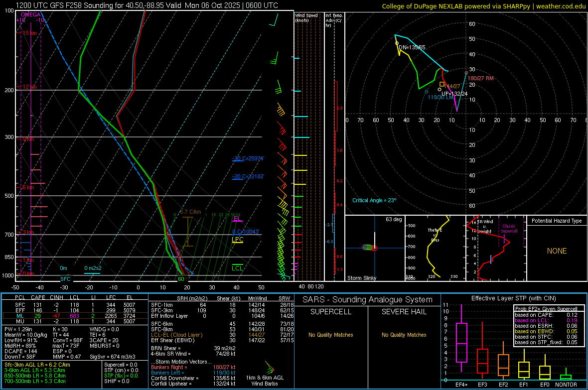Viewport: 588px width, 390px height.
Task: Select the 15 km height marker
Action: [28, 33]
